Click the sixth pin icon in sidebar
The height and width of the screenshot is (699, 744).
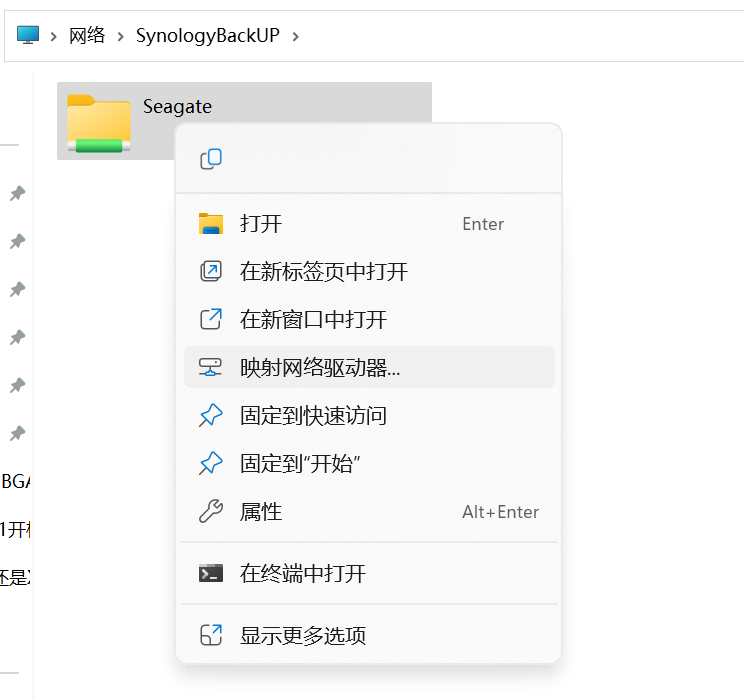[18, 433]
